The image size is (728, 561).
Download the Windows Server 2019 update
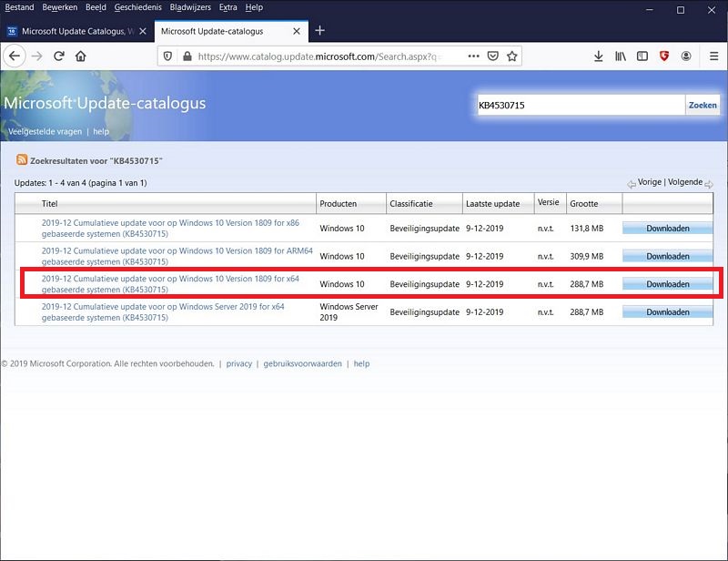668,311
